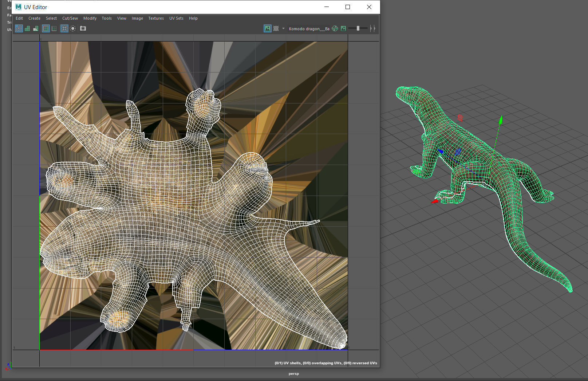Take a UV snapshot with camera icon
The width and height of the screenshot is (588, 381).
coord(83,28)
